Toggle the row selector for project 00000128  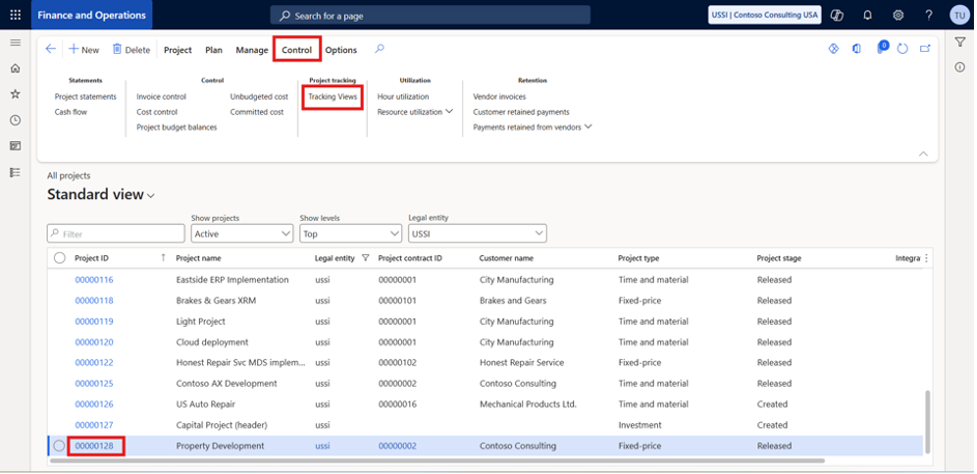(x=59, y=446)
